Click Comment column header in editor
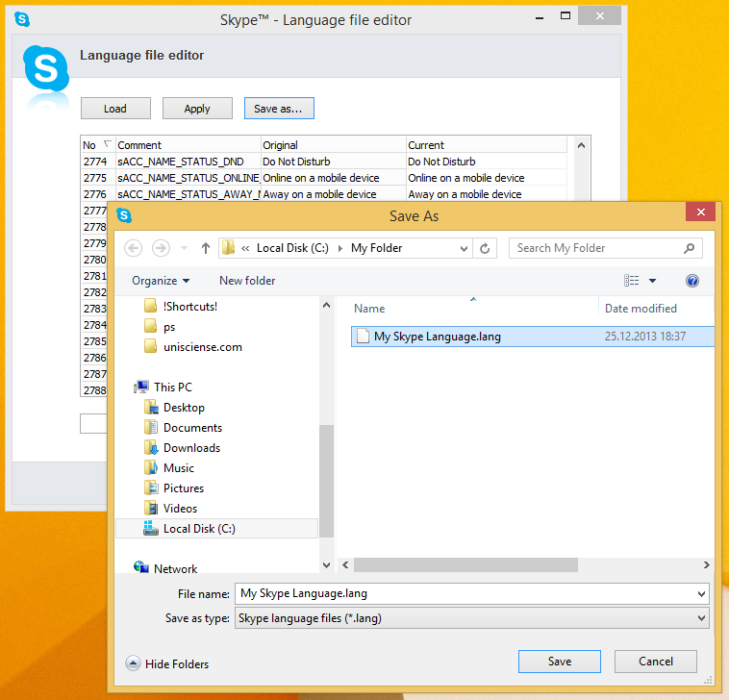 pyautogui.click(x=188, y=145)
